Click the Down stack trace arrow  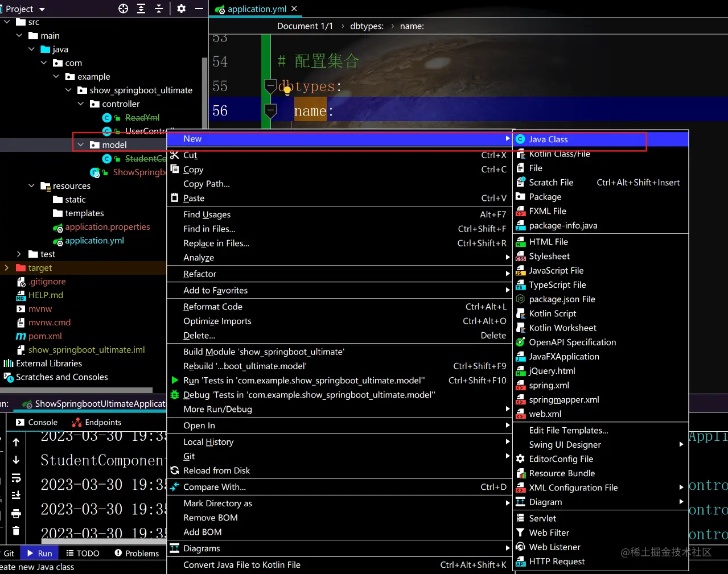tap(16, 460)
